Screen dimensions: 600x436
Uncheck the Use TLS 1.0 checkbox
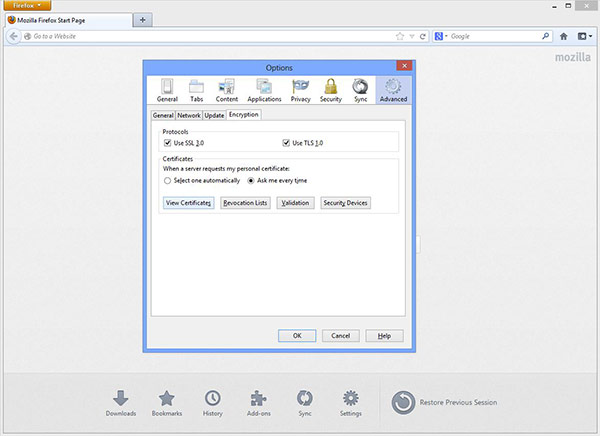[x=287, y=143]
